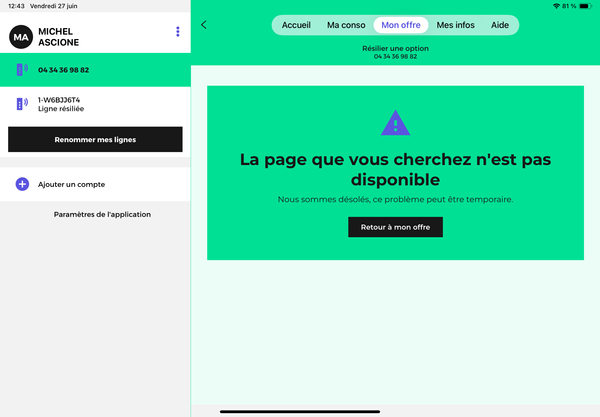Click the Retour à mon offre button
This screenshot has height=417, width=600.
tap(395, 227)
